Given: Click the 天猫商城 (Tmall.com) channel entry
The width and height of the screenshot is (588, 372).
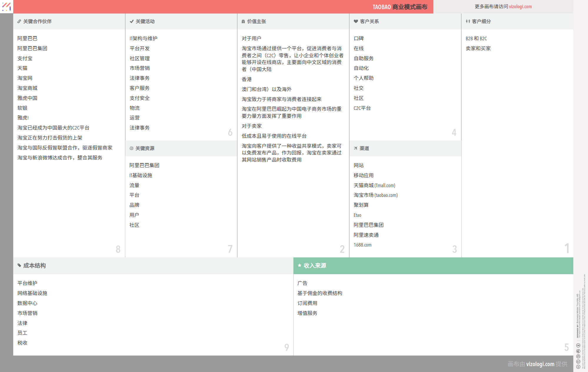Looking at the screenshot, I should point(374,185).
